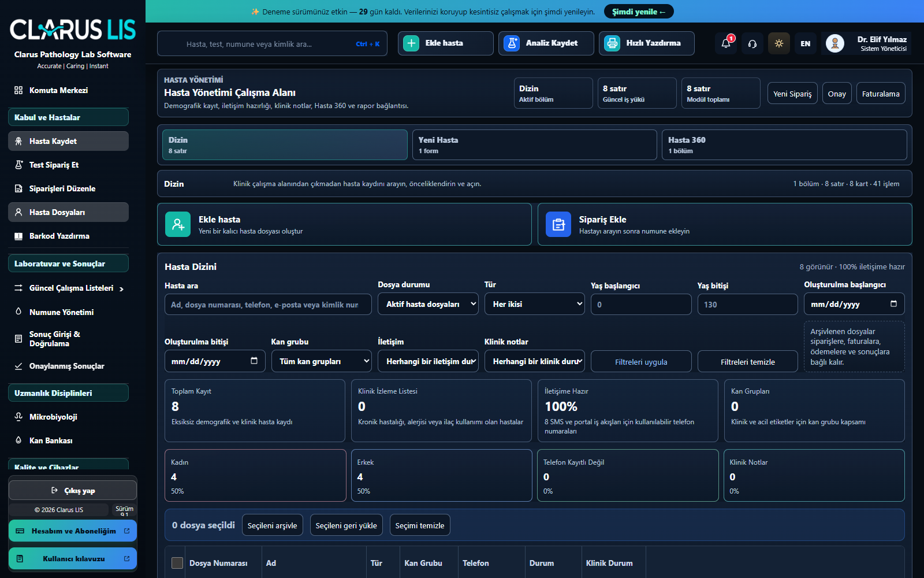Open the notifications bell icon
This screenshot has height=578, width=924.
pyautogui.click(x=726, y=43)
